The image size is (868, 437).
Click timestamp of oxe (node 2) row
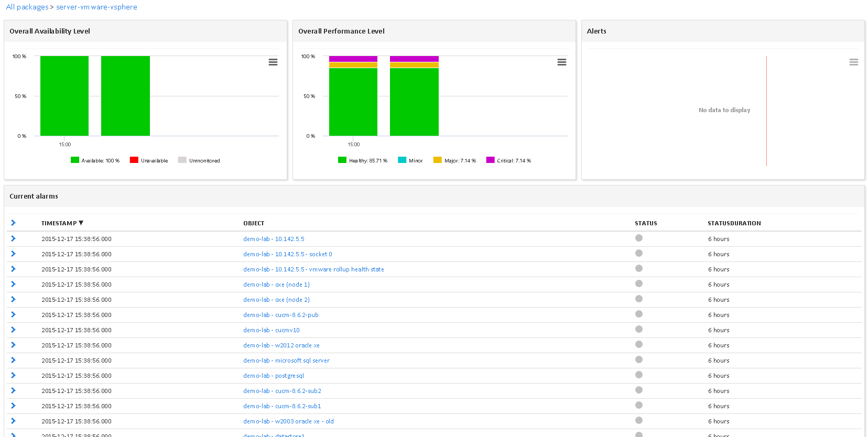pyautogui.click(x=77, y=300)
